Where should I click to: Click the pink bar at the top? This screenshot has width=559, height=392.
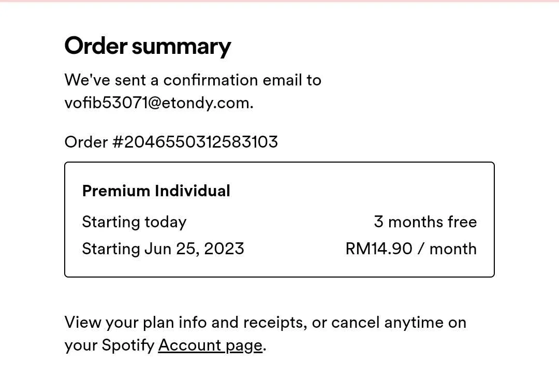click(279, 1)
